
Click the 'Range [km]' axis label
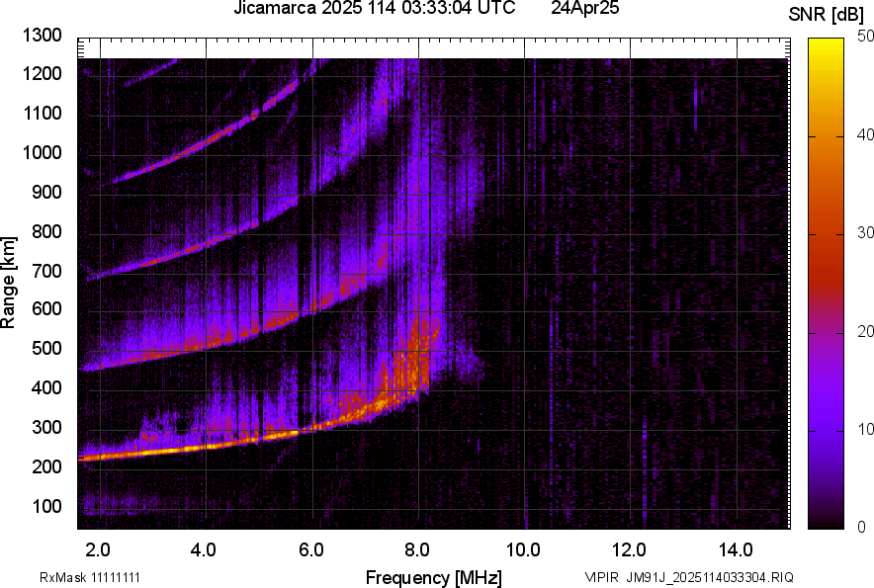click(x=8, y=283)
